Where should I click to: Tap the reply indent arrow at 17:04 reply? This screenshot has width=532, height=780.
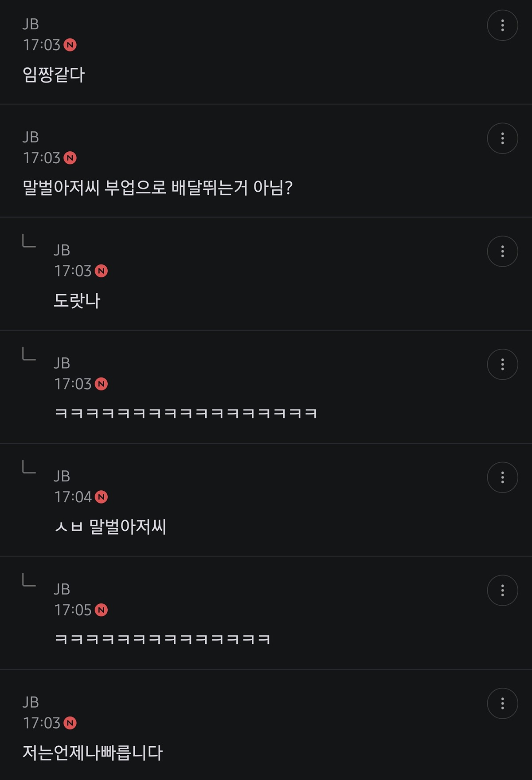(x=29, y=467)
